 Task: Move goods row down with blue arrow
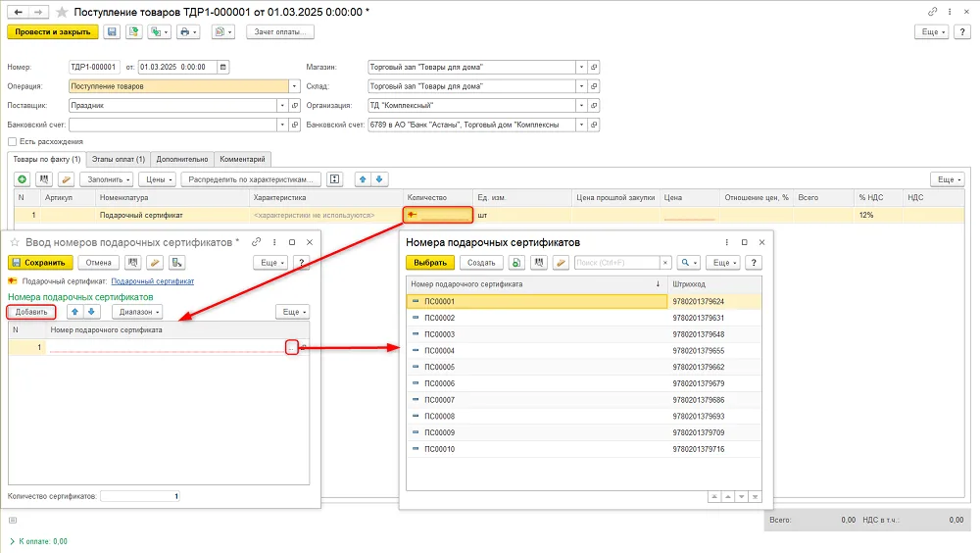coord(378,179)
